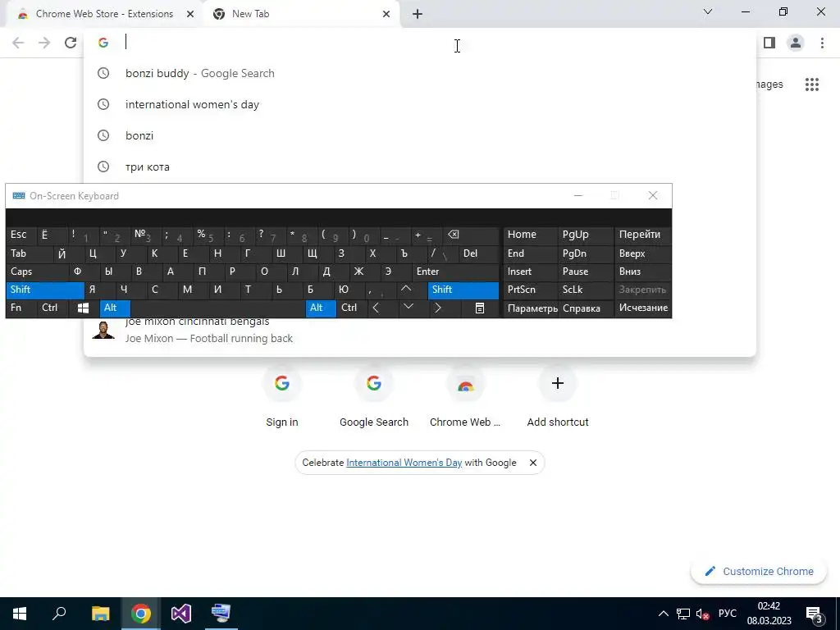Choose the 'bonzi buddy' search suggestion

(x=419, y=73)
